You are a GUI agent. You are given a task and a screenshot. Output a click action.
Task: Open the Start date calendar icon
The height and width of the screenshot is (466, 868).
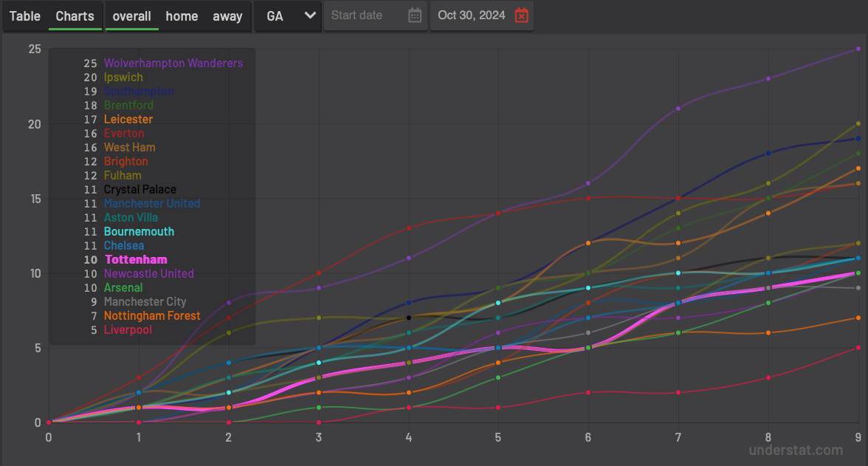415,16
